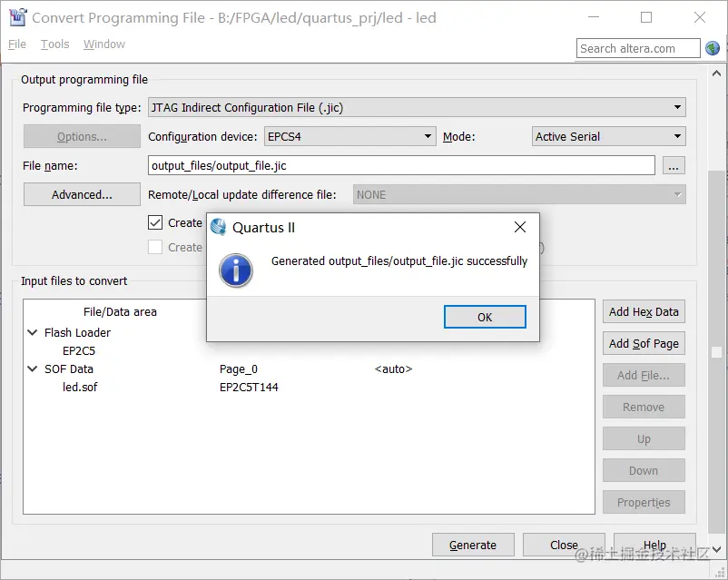Confirm the message with the OK button
Screen dimensions: 728x580
coord(485,317)
